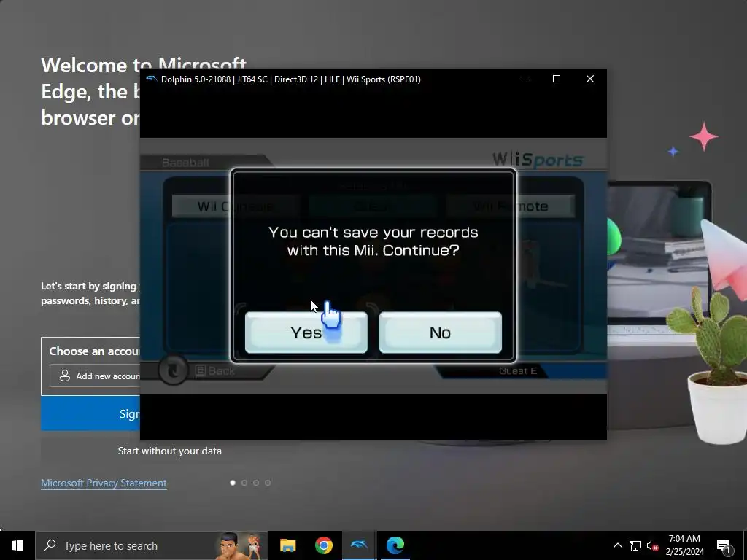Show hidden system tray icons

[617, 545]
